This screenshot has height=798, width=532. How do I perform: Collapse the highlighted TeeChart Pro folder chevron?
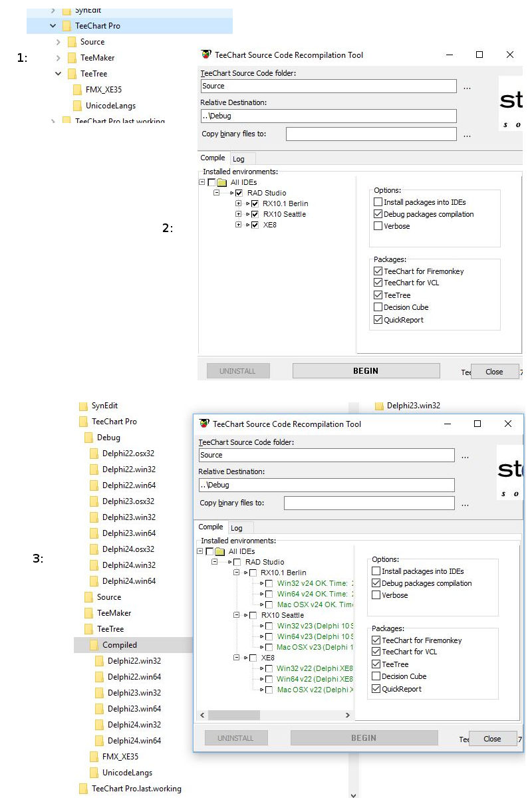53,26
